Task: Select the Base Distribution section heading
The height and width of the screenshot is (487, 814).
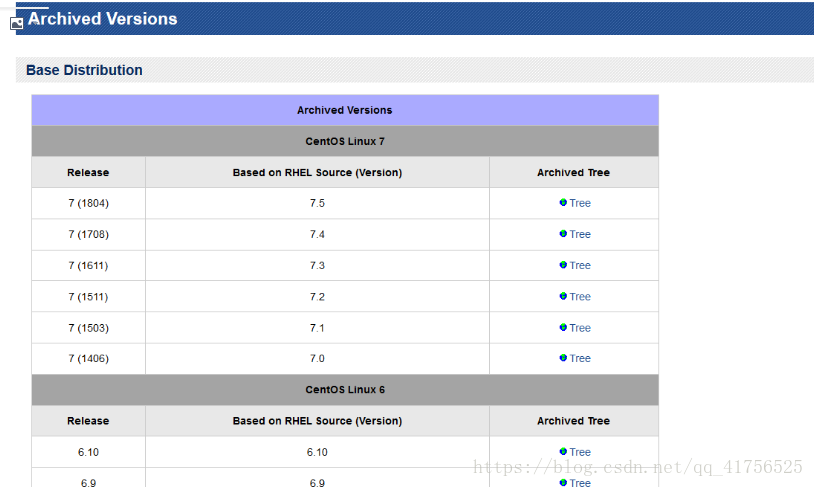Action: tap(84, 70)
